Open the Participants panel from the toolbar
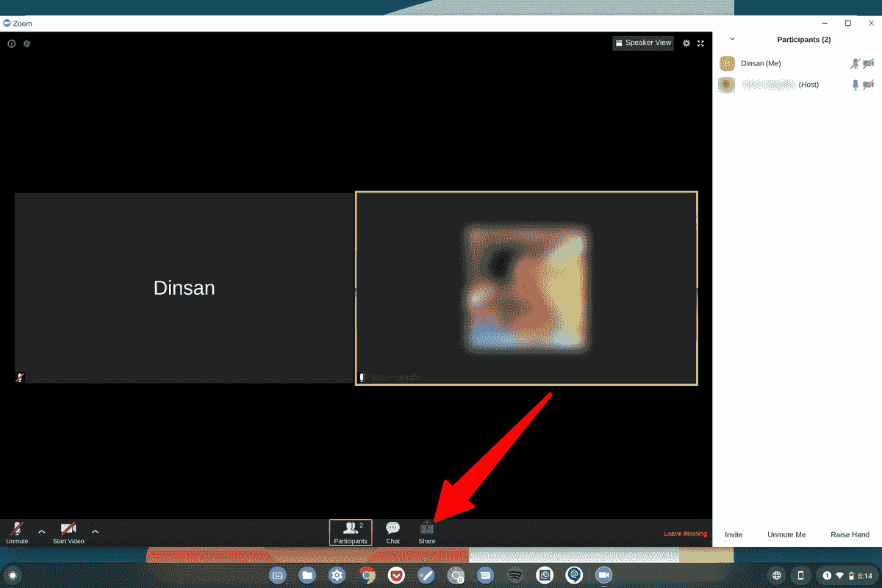 tap(351, 532)
